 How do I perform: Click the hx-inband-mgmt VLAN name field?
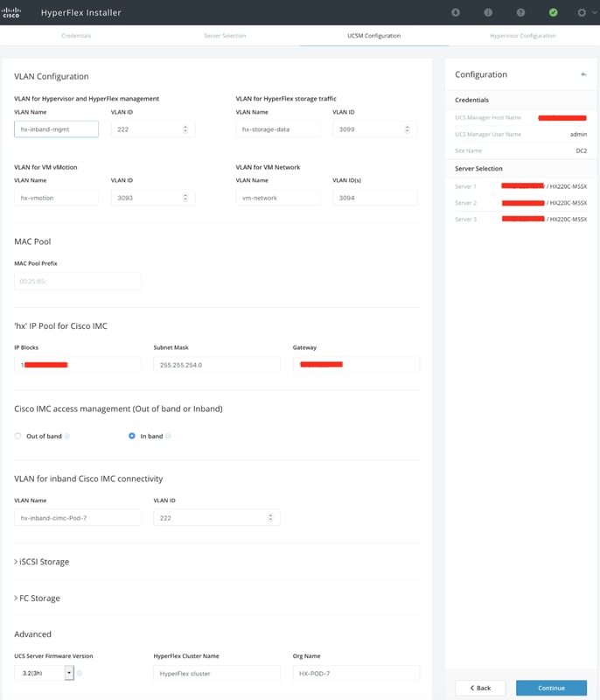point(56,129)
